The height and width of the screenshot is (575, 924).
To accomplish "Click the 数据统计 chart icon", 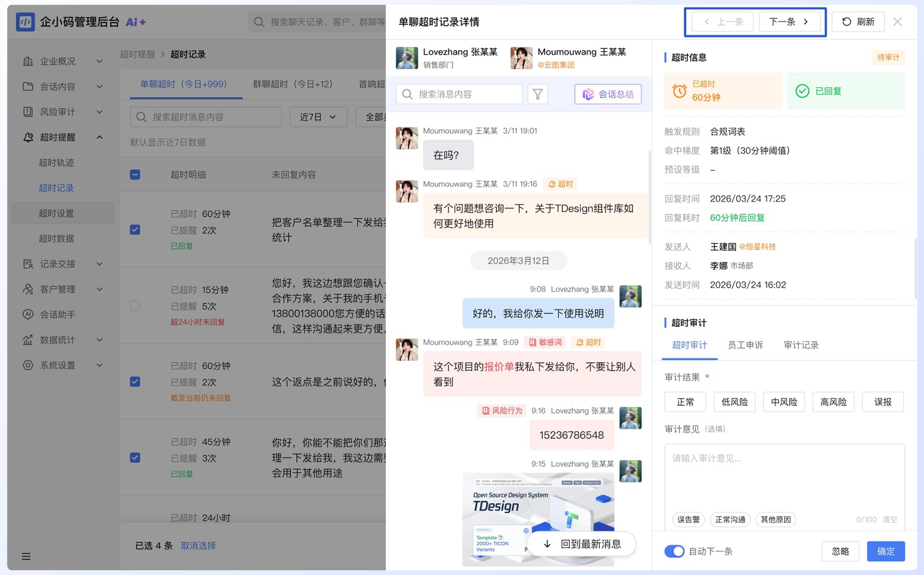I will pos(28,340).
